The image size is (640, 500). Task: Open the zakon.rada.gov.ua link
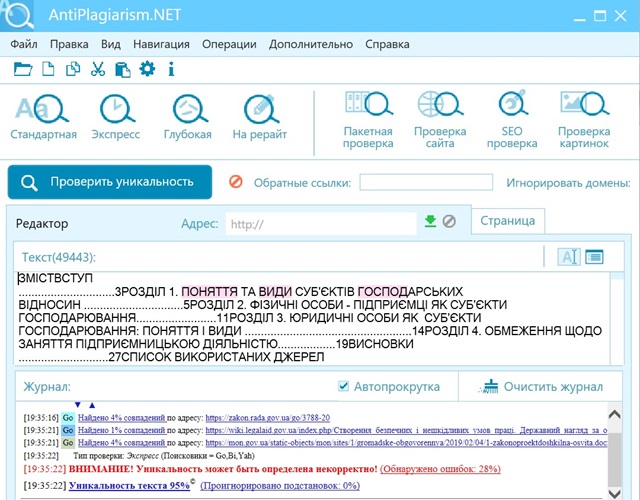(x=268, y=418)
